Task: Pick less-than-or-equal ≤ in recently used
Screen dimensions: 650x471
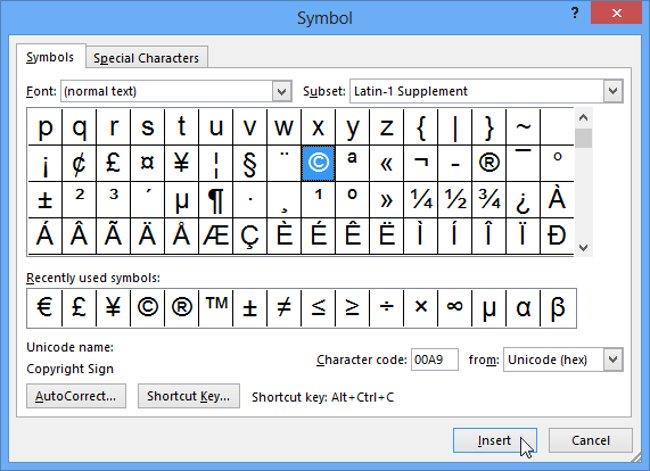Action: tap(318, 308)
